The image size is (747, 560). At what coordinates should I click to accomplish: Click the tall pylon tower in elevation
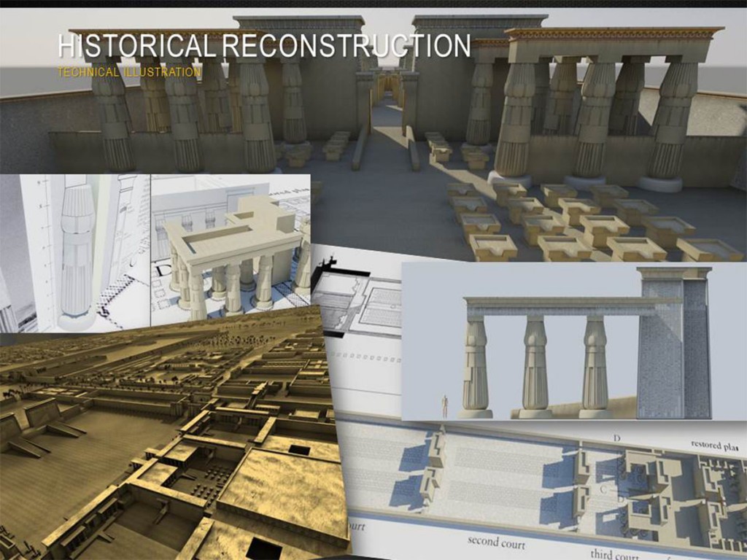[x=673, y=343]
